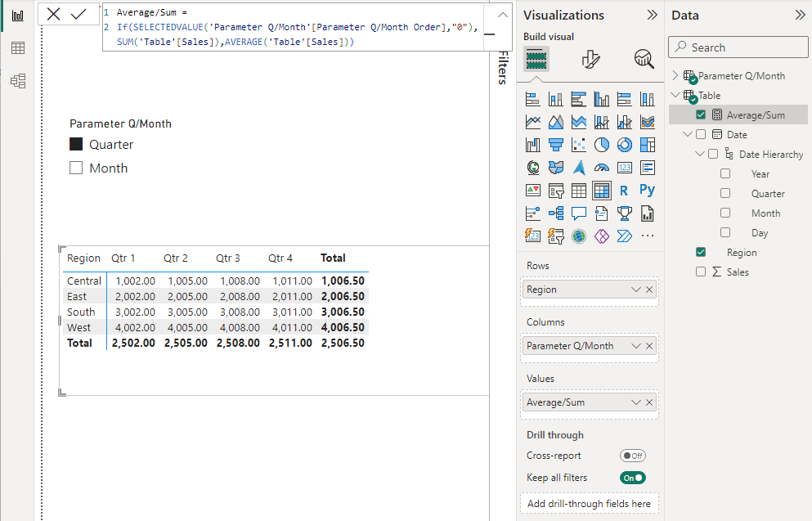812x521 pixels.
Task: Select the Build visual pane icon
Action: pos(536,59)
